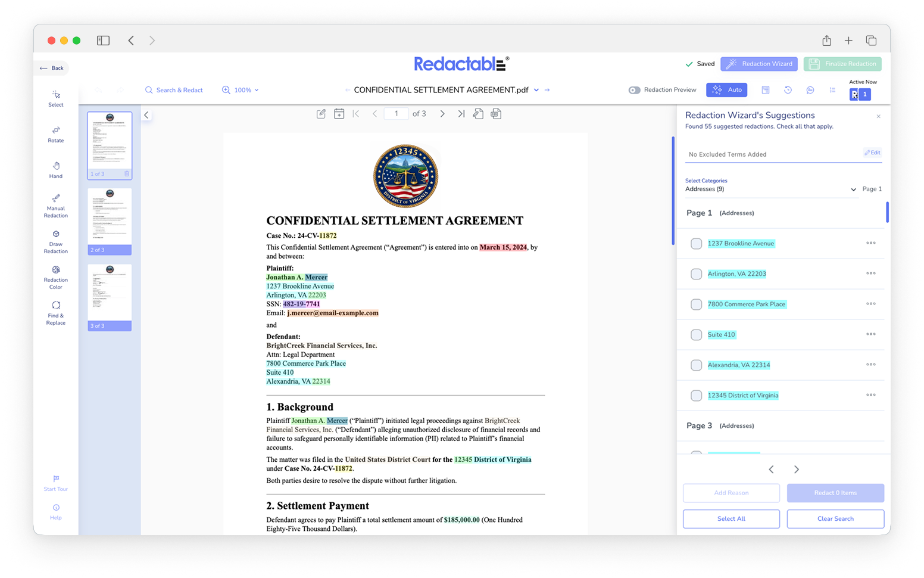Image resolution: width=924 pixels, height=578 pixels.
Task: Open the next document arrow beside filename
Action: (x=547, y=90)
